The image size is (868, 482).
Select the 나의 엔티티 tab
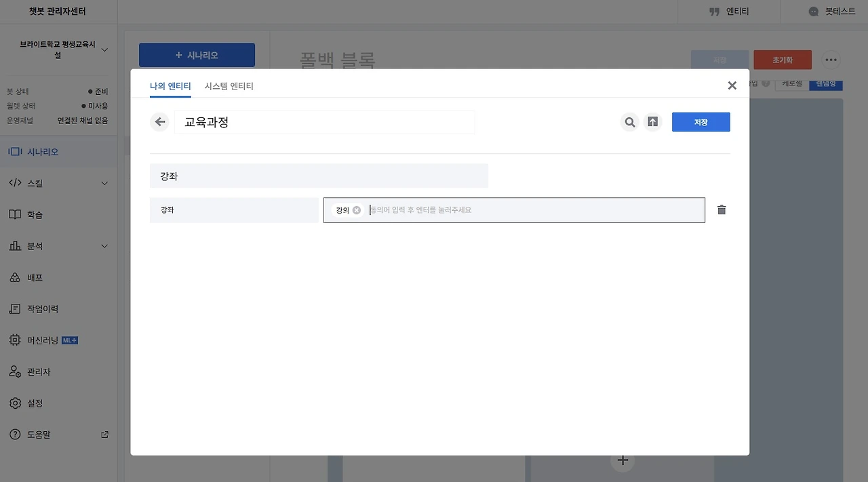point(170,86)
